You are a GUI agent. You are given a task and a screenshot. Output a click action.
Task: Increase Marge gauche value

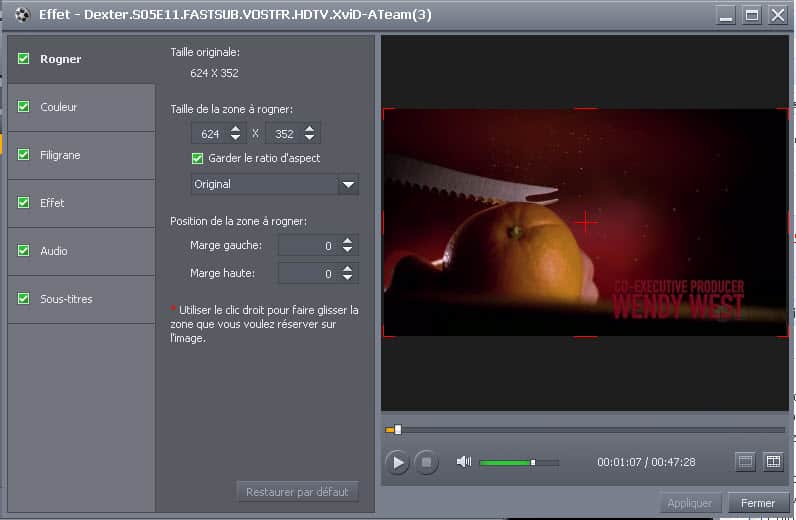(347, 241)
